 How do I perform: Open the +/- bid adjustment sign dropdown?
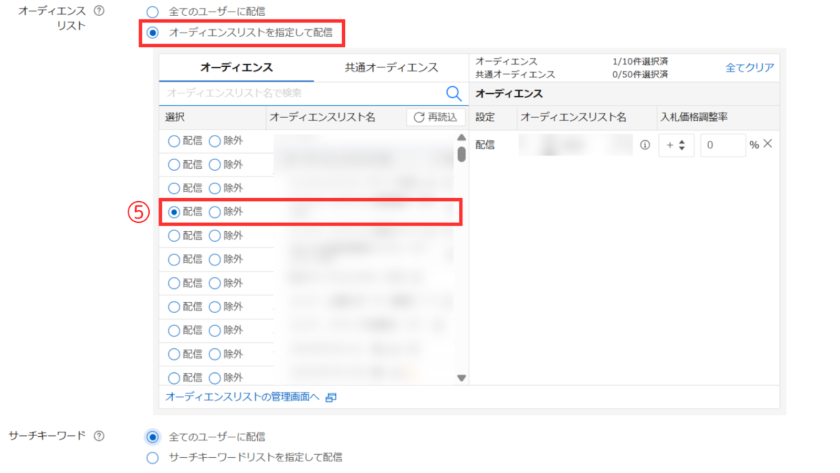coord(676,145)
